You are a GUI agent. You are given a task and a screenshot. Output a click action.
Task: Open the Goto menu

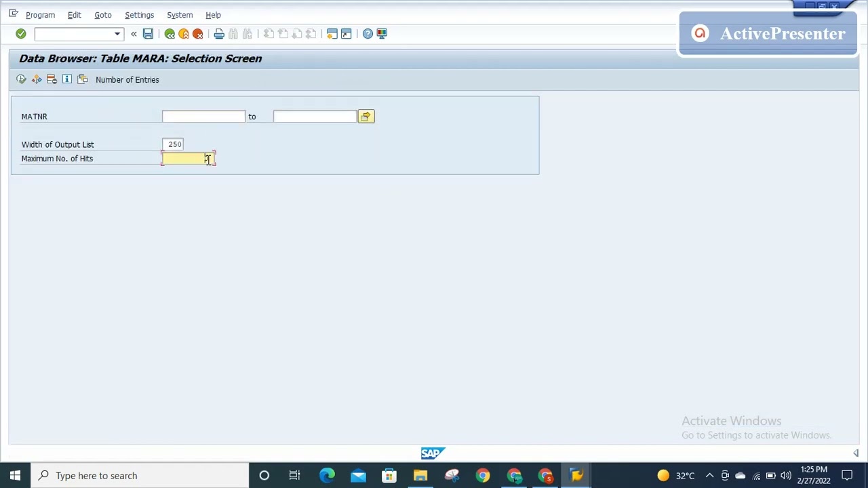[x=103, y=15]
